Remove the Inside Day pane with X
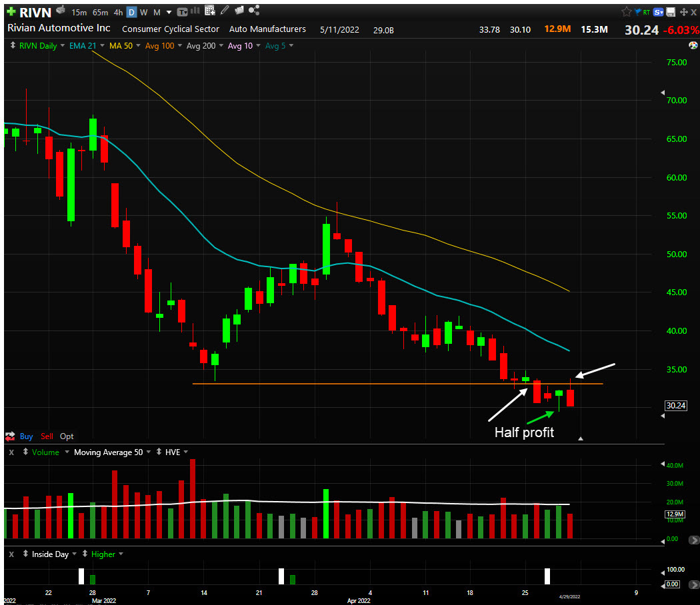This screenshot has width=700, height=605. (x=11, y=554)
